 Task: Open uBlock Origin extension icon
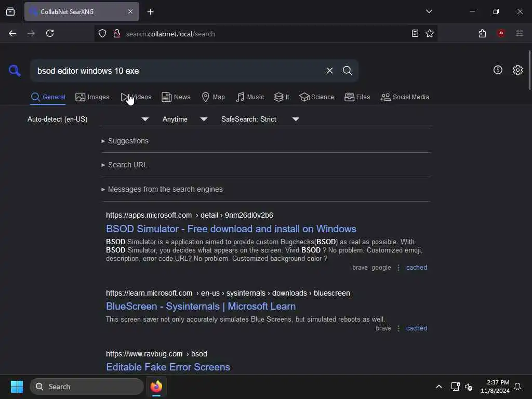tap(501, 33)
